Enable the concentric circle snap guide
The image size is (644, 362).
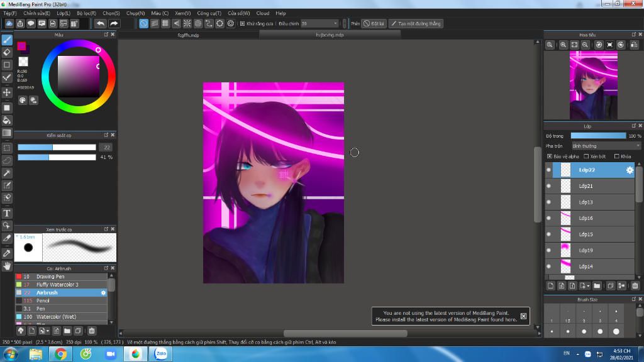click(198, 23)
